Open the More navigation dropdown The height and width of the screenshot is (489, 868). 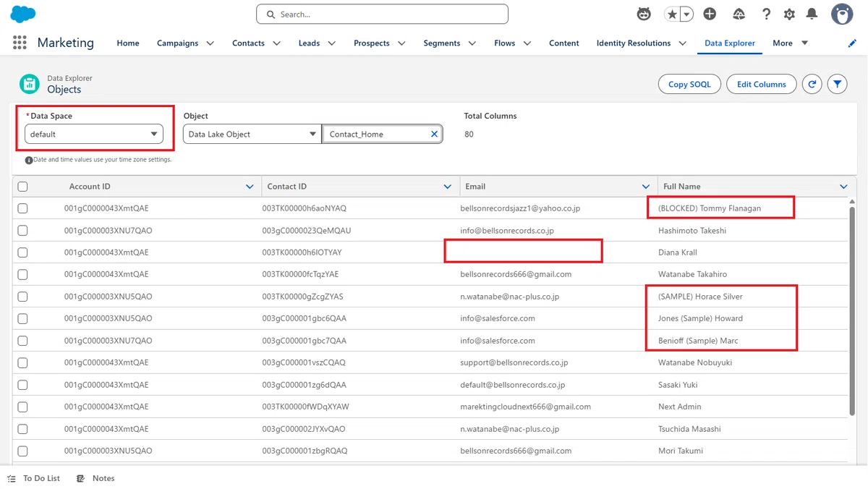pos(791,43)
